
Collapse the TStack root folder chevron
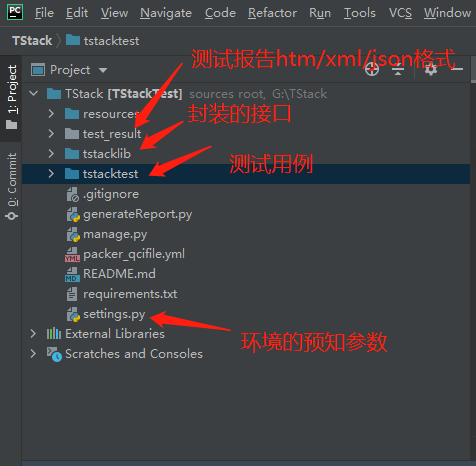coord(34,93)
